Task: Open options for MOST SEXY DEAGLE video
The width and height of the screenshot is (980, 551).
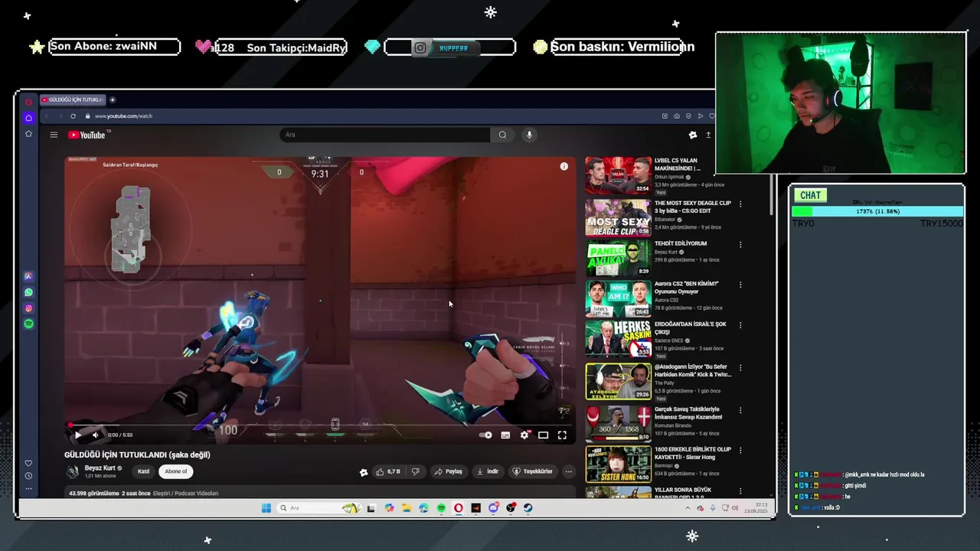Action: (740, 204)
